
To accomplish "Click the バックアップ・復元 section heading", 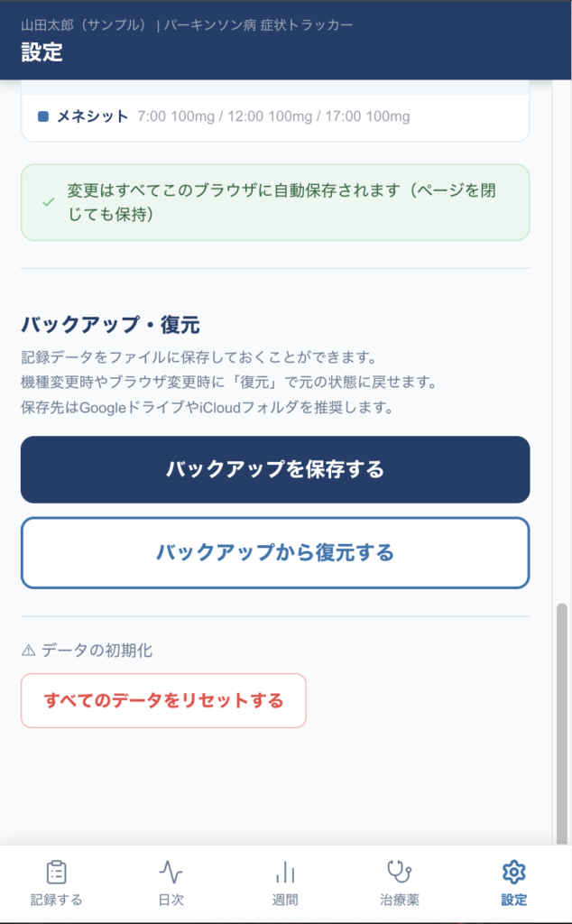I will coord(110,324).
